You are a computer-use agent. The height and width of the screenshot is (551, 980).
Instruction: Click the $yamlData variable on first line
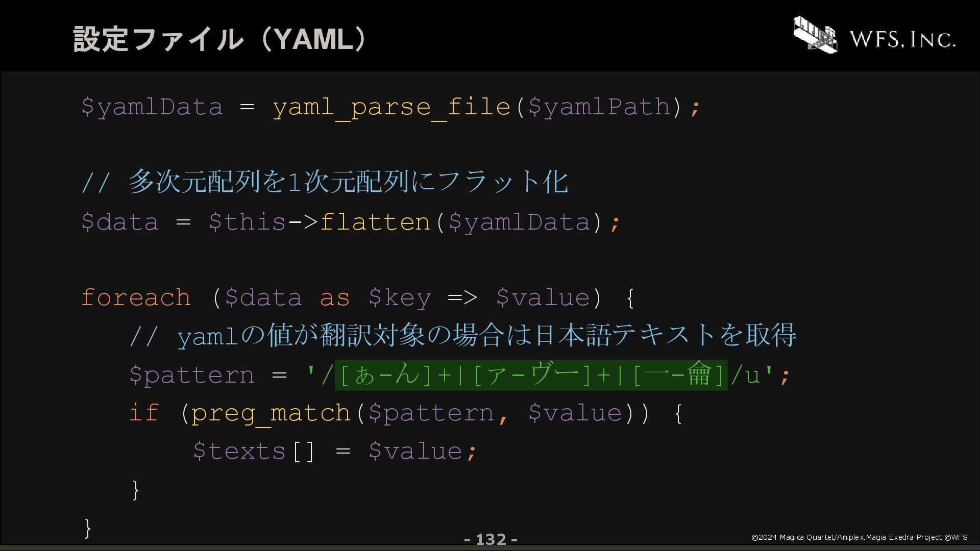point(152,108)
